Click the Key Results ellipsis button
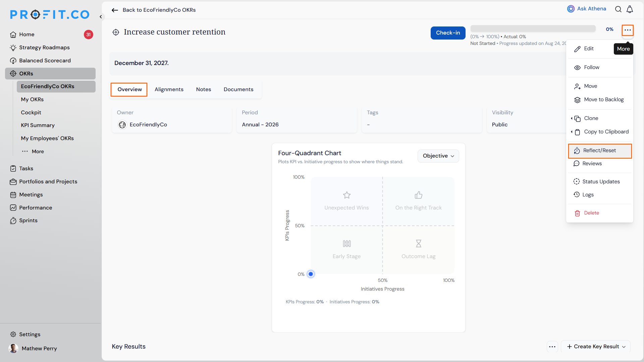 click(x=552, y=347)
